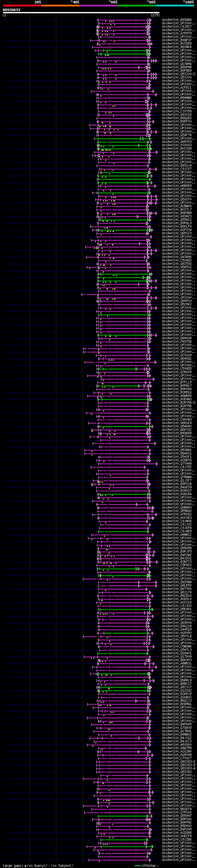Viewport: 197px width, 868px height.
Task: Select the UniRef100_B8ANW8 label
Action: click(177, 98)
